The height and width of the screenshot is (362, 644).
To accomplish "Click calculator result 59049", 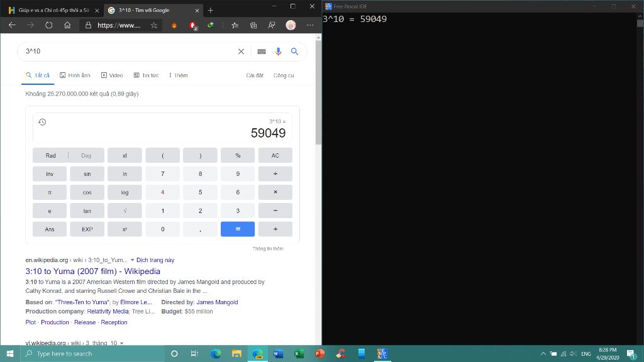I will (268, 133).
